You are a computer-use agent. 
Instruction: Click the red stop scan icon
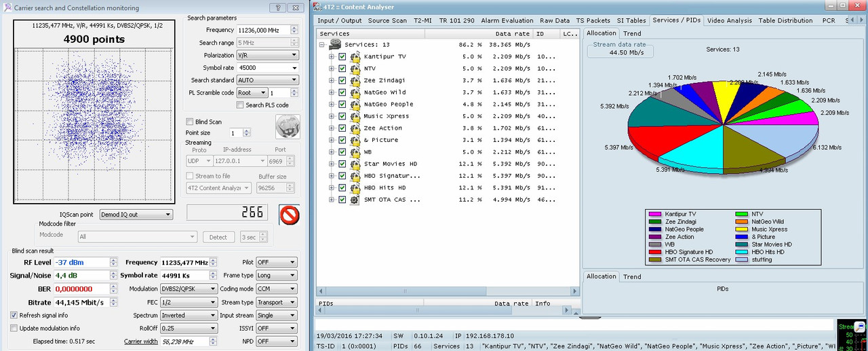(289, 215)
